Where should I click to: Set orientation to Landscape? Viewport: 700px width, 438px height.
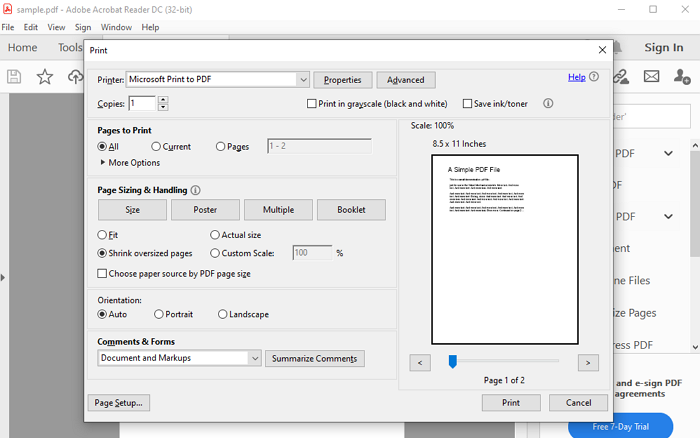pos(222,314)
